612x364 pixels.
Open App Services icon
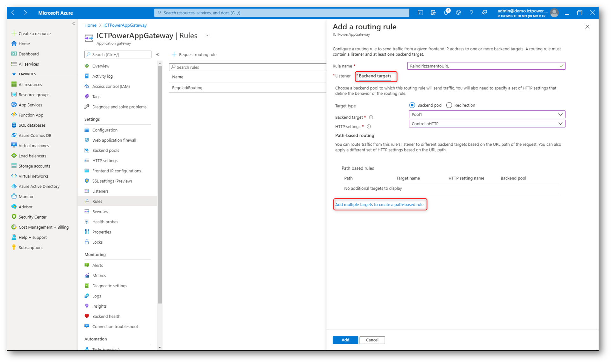[14, 105]
